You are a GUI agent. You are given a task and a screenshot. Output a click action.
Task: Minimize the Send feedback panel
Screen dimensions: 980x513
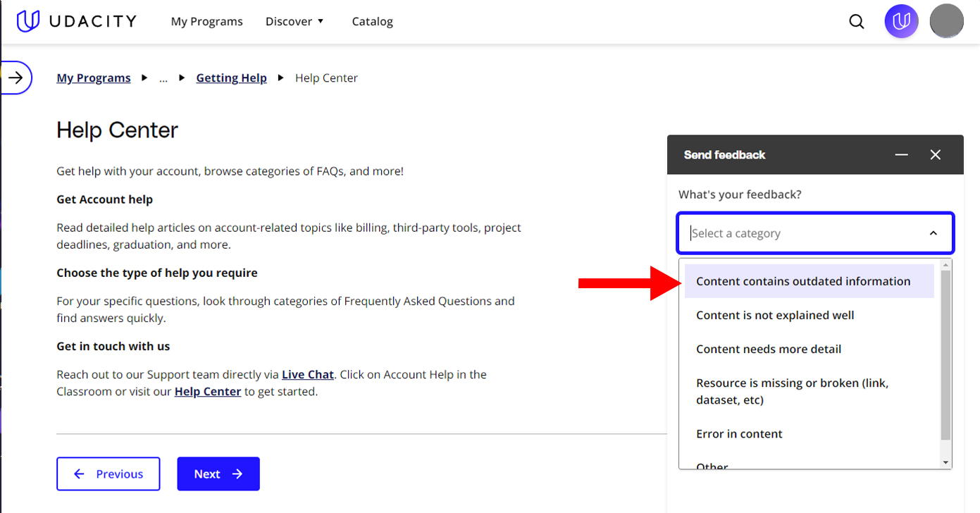[901, 155]
